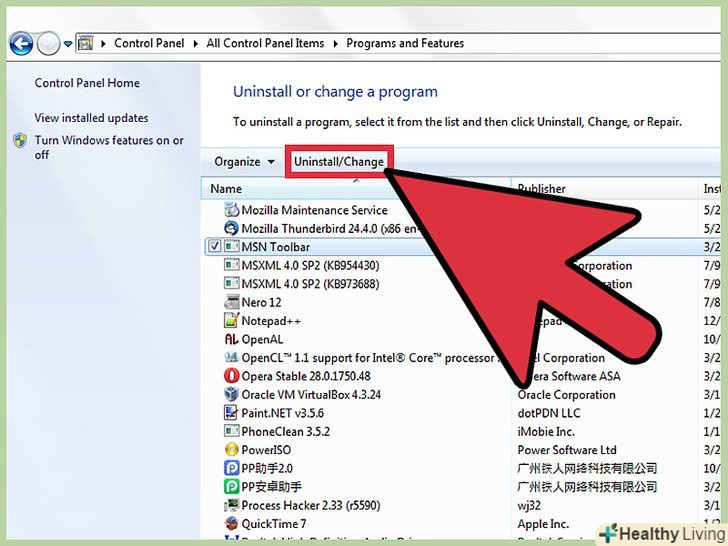Screen dimensions: 728x546
Task: Click Power Software Ltd publisher cell
Action: pyautogui.click(x=567, y=449)
